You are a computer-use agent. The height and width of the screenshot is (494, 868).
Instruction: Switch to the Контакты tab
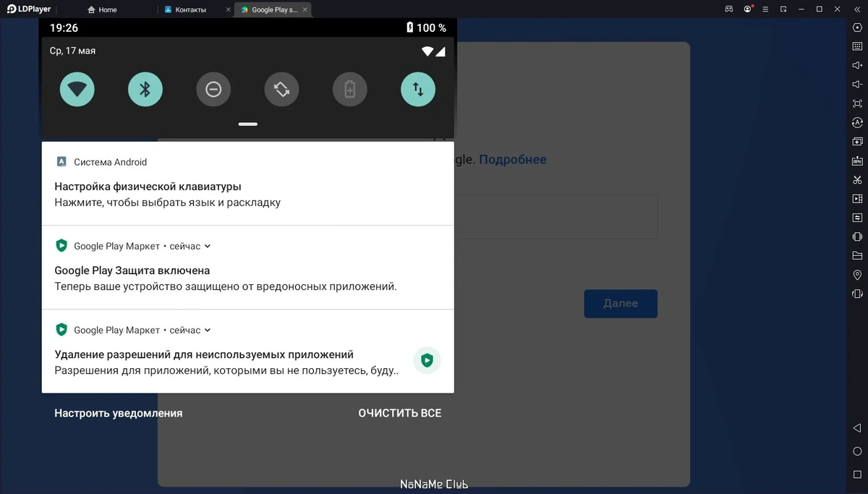(x=190, y=9)
